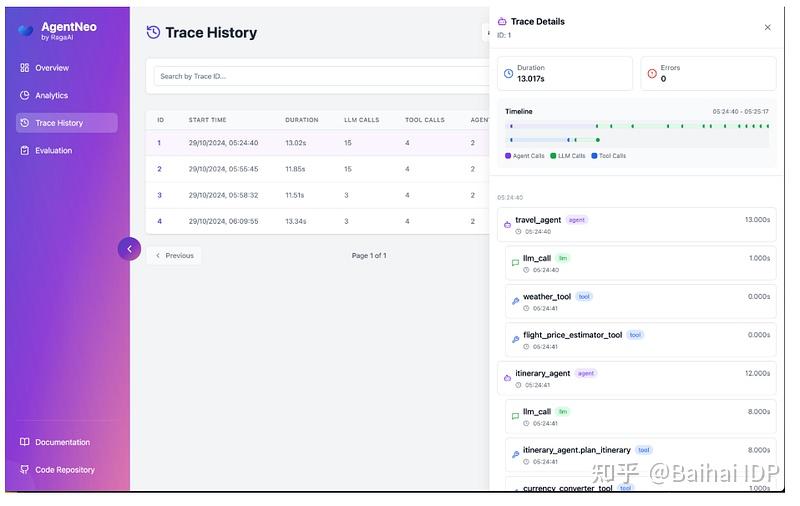Open the weather_tool call entry
The image size is (800, 506).
(641, 302)
